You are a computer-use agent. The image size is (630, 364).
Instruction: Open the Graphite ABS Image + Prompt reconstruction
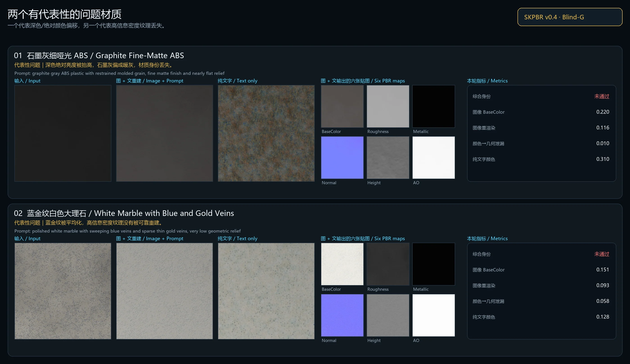tap(164, 133)
